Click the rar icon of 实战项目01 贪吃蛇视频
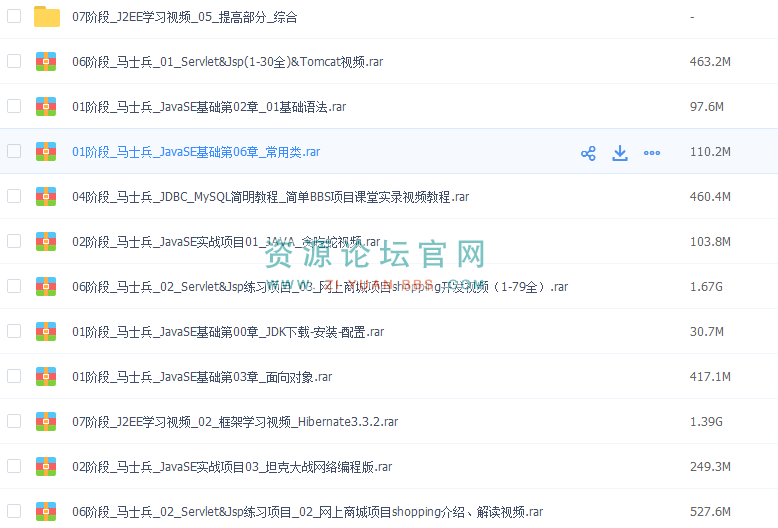Image resolution: width=778 pixels, height=528 pixels. tap(46, 242)
